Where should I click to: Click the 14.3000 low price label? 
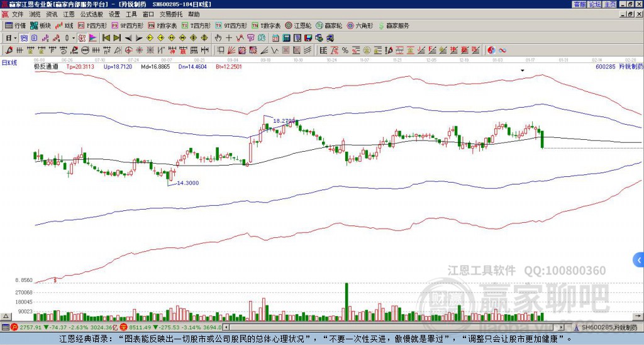(188, 183)
